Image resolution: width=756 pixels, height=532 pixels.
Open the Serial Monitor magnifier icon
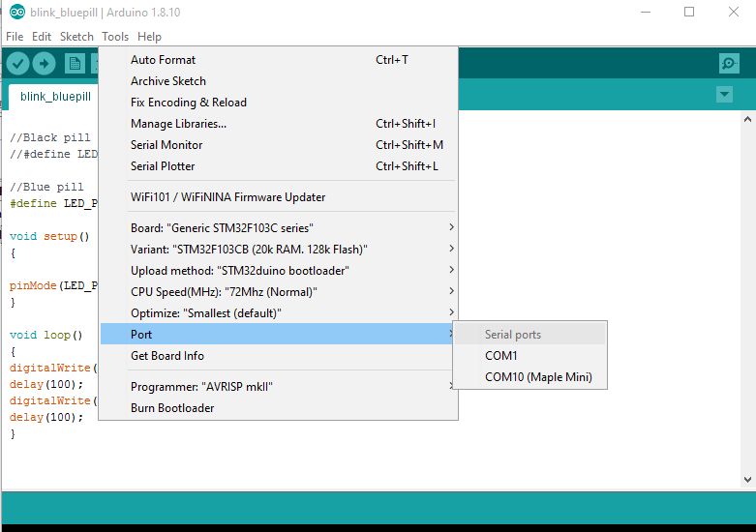[729, 63]
